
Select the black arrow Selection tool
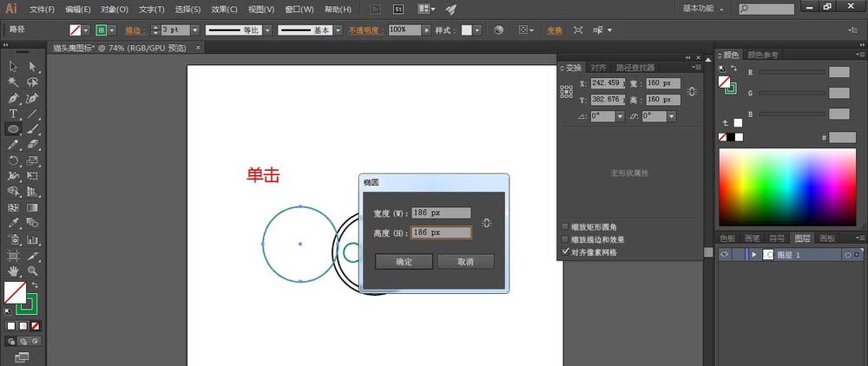[13, 67]
